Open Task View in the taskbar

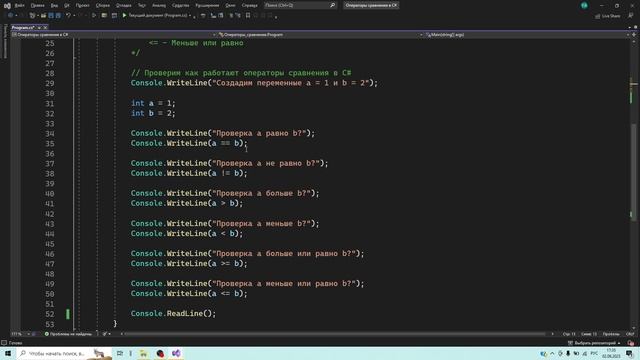pyautogui.click(x=120, y=353)
